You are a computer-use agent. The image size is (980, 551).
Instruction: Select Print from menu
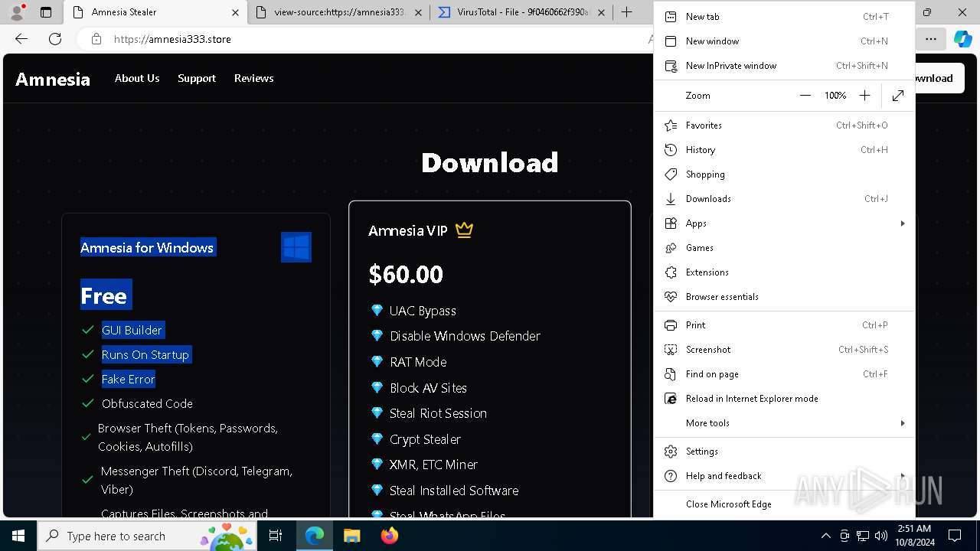[784, 325]
